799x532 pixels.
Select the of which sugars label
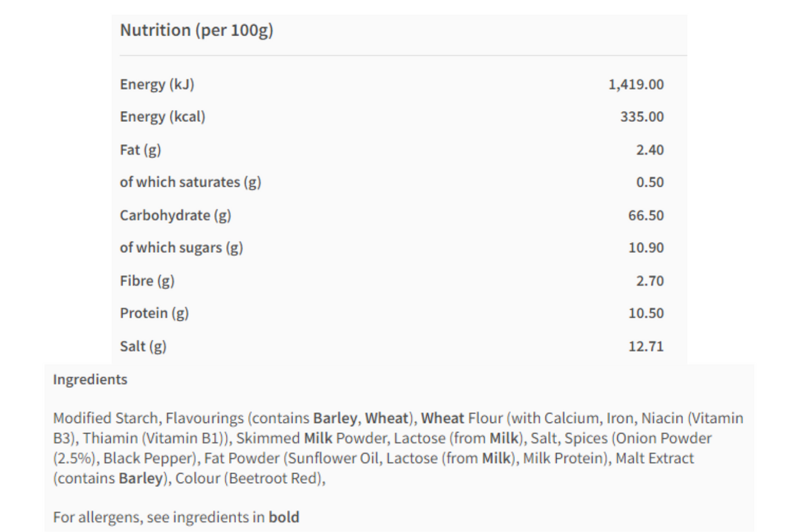pos(181,248)
